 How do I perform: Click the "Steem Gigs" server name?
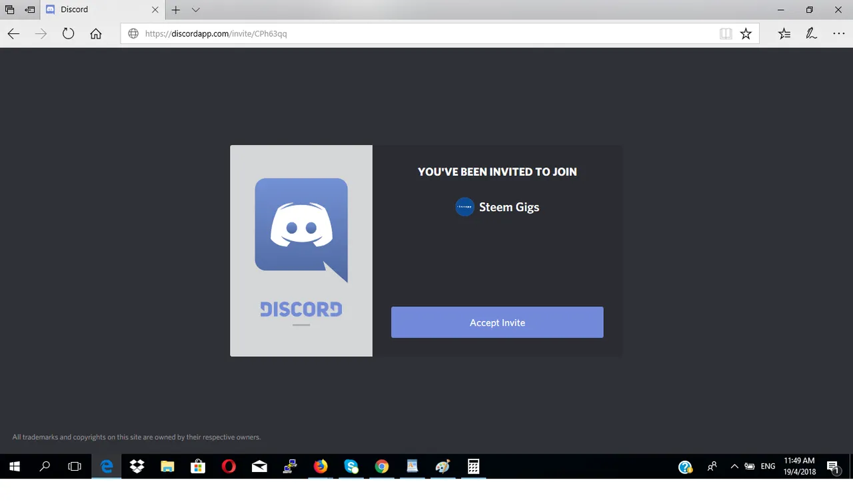[509, 207]
